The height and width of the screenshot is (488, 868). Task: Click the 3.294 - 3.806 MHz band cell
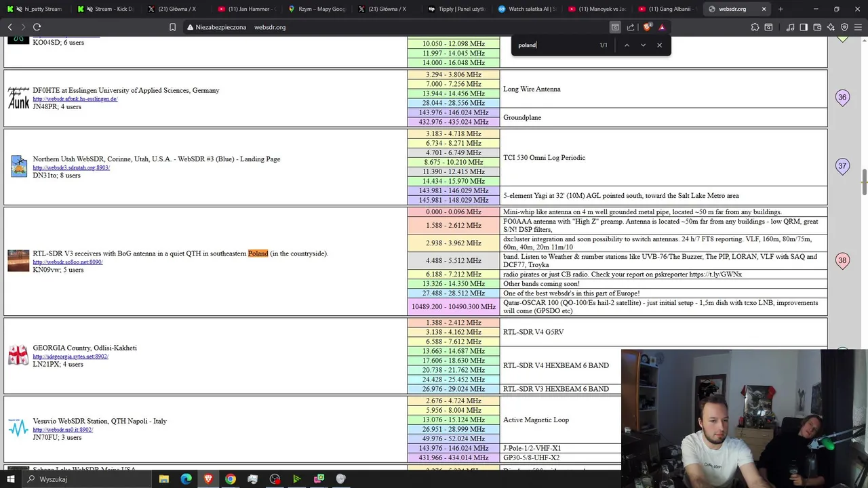point(454,75)
